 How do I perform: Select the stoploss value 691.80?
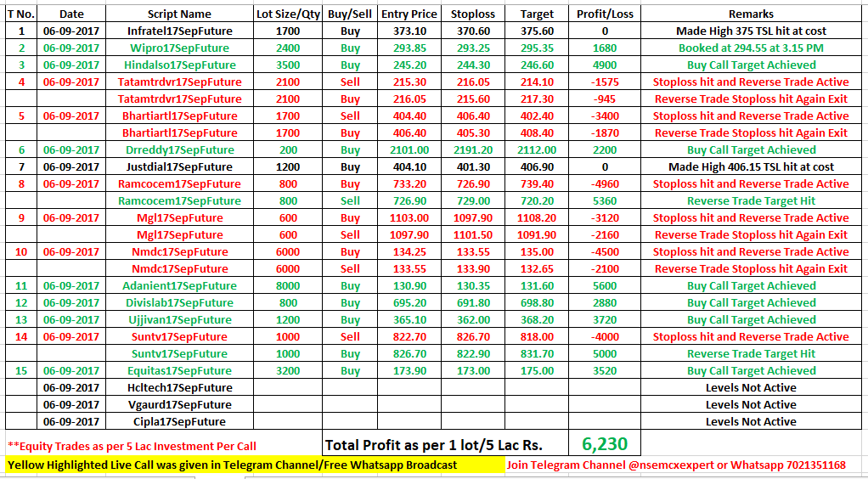click(x=473, y=303)
